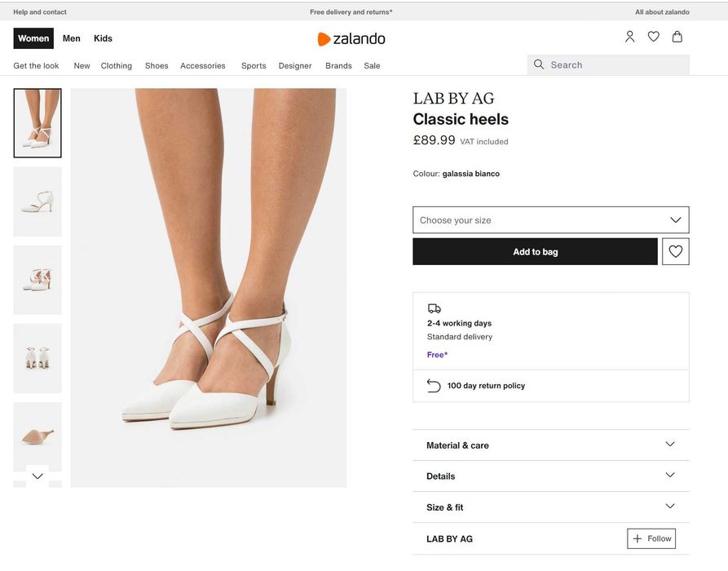Expand the Details section
Viewport: 728px width, 571px height.
tap(550, 476)
